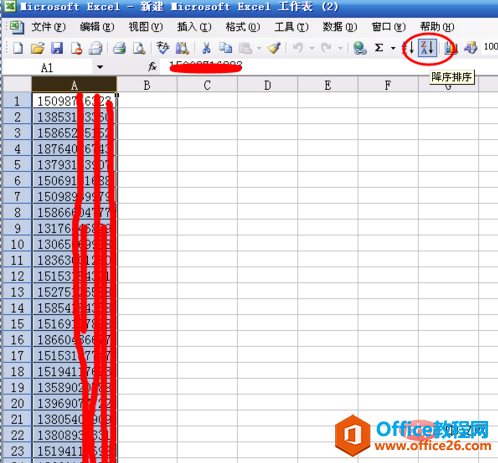Image resolution: width=498 pixels, height=463 pixels.
Task: Click the zoom percentage box showing 100
Action: point(490,47)
